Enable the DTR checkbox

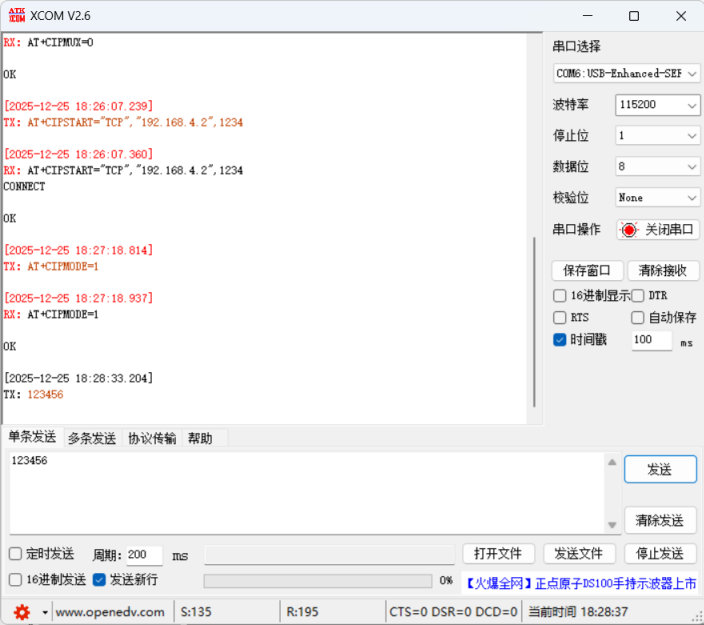pos(638,295)
